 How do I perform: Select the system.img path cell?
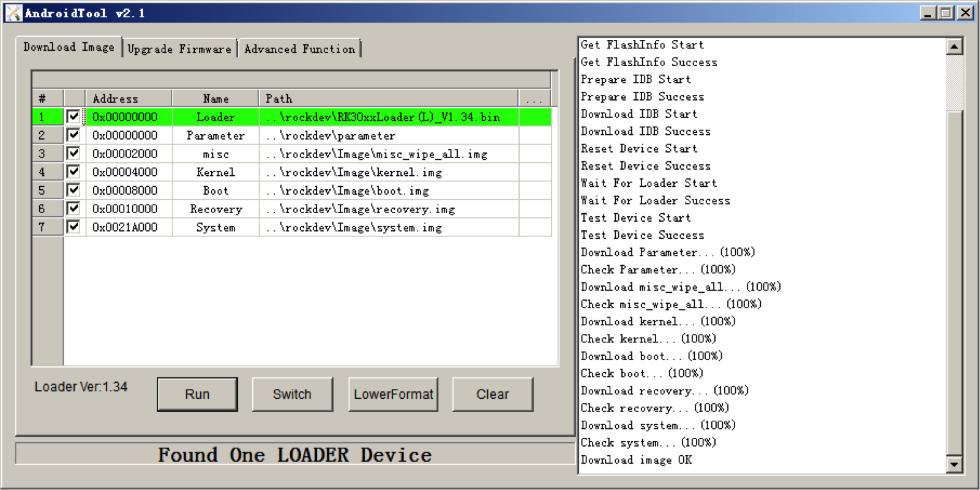(x=389, y=227)
